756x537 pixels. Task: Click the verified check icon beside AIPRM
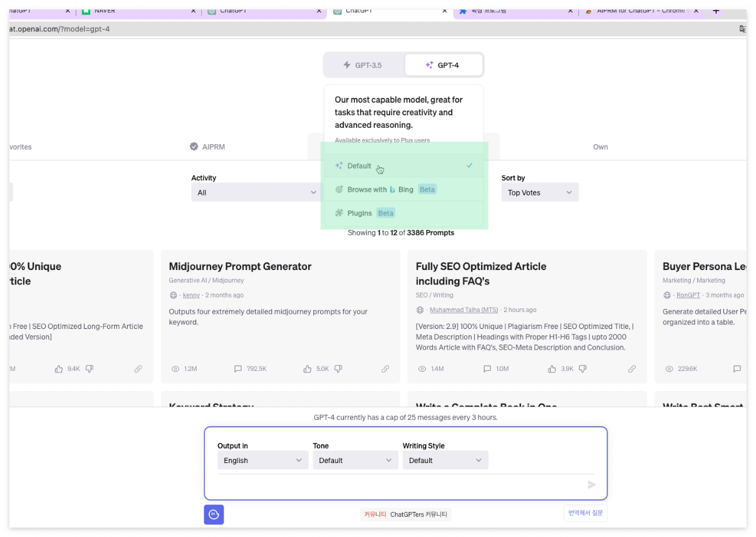pyautogui.click(x=194, y=147)
